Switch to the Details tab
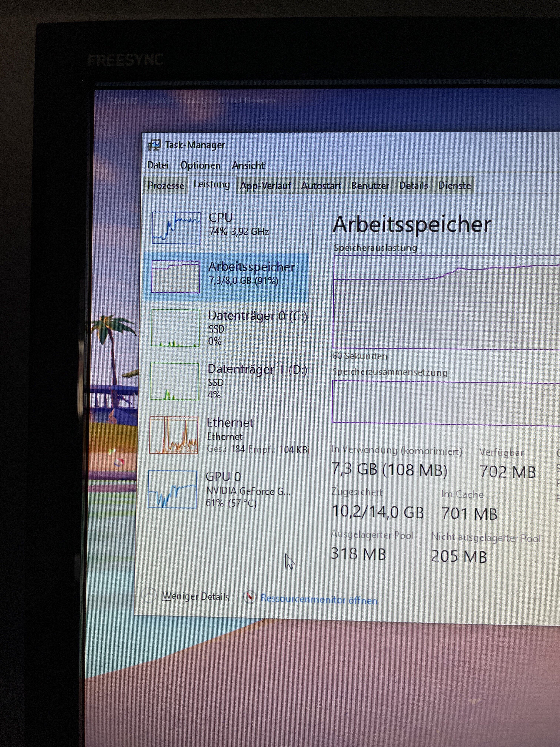The width and height of the screenshot is (560, 747). (413, 186)
